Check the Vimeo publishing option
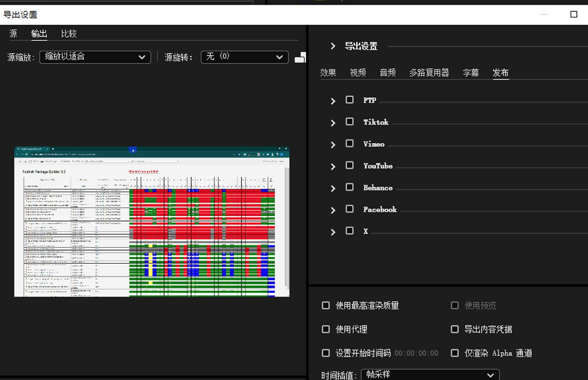The width and height of the screenshot is (588, 380). pos(350,143)
